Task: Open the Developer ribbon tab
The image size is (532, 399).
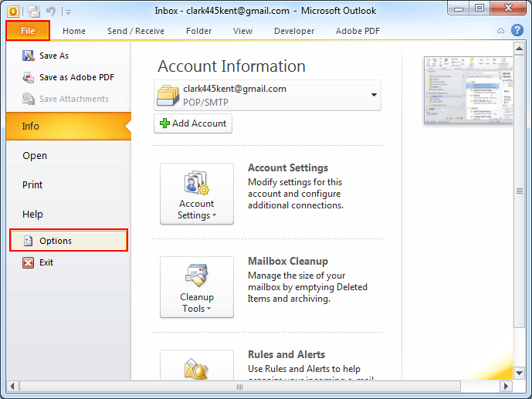Action: [x=294, y=31]
